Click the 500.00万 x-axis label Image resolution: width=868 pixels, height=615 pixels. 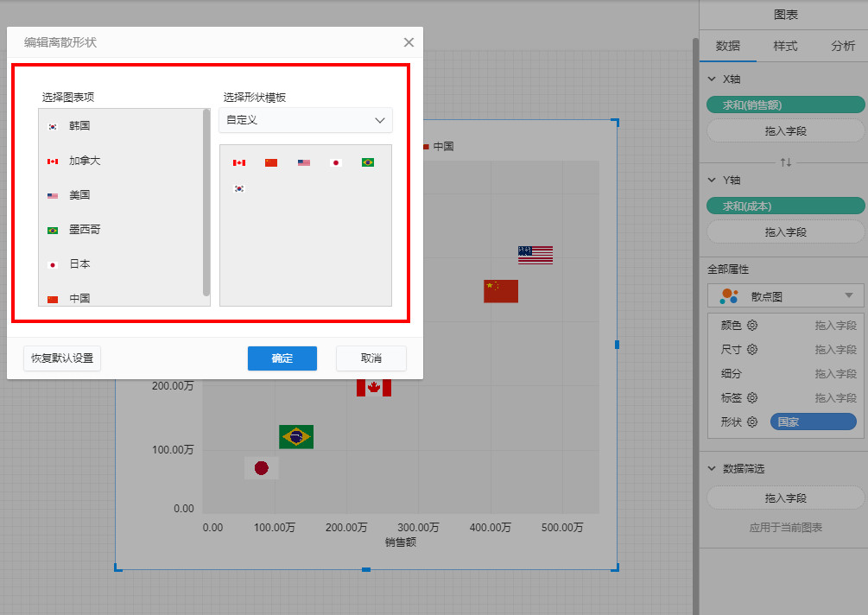coord(562,528)
